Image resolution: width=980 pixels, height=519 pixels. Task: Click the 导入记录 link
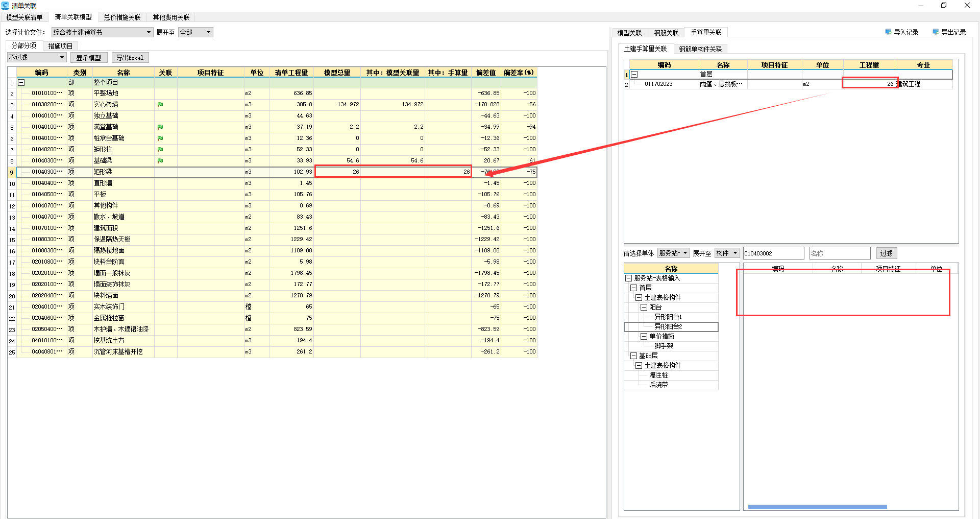pos(906,32)
